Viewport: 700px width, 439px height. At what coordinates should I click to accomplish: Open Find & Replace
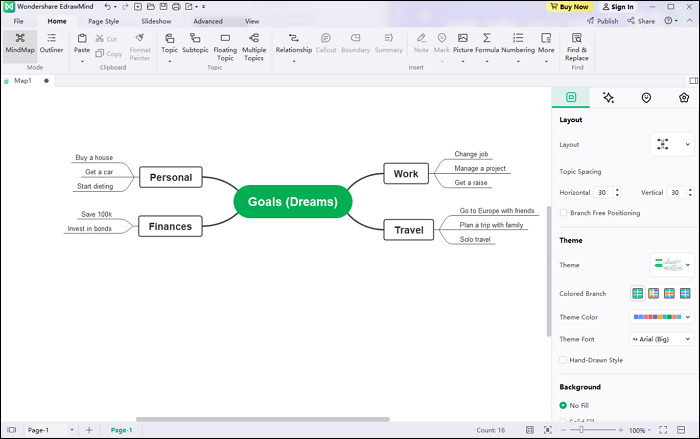pyautogui.click(x=576, y=46)
